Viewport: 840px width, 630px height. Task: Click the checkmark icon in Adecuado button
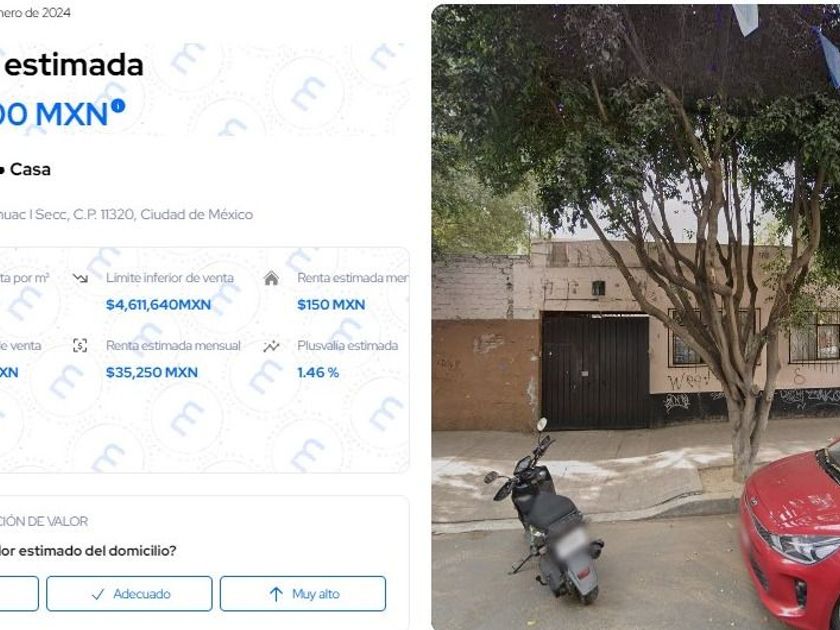click(98, 594)
